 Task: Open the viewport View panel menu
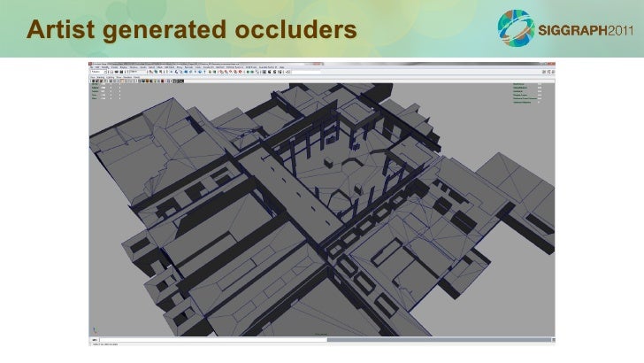(93, 77)
